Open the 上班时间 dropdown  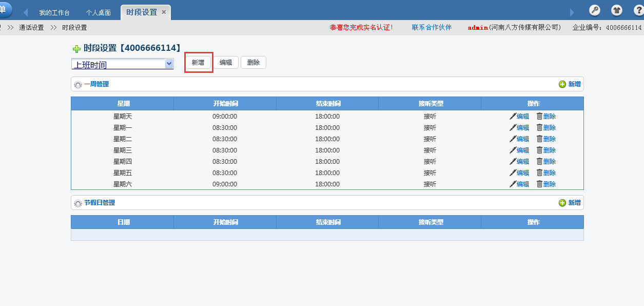click(169, 64)
